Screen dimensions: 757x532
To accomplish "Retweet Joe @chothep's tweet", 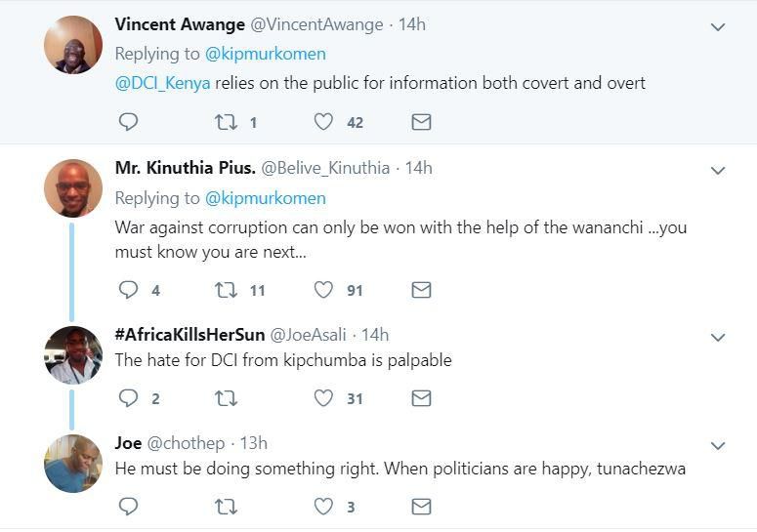I will [x=226, y=507].
